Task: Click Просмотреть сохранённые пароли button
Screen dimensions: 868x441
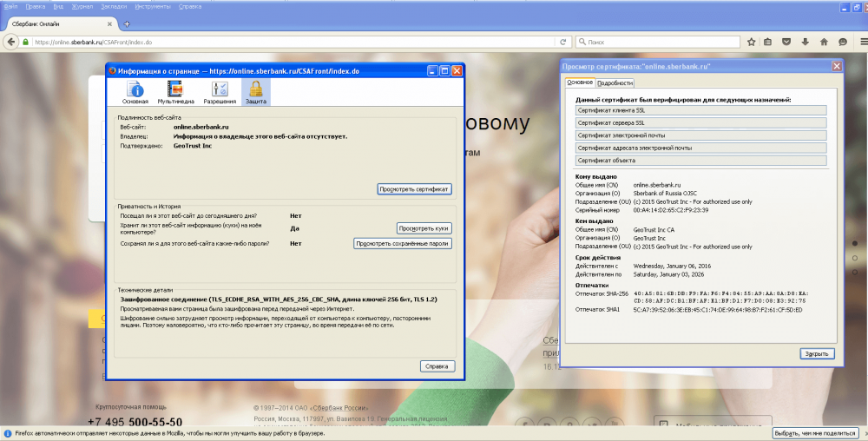Action: click(x=403, y=243)
